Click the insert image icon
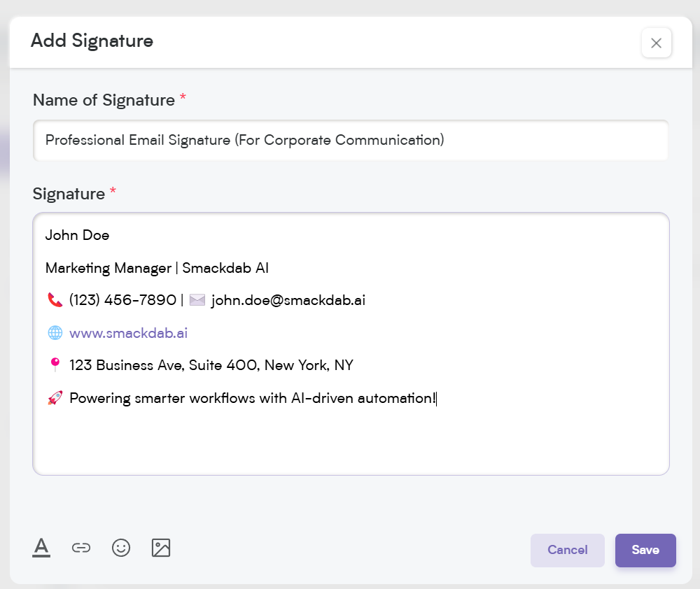Viewport: 700px width, 589px height. click(161, 548)
